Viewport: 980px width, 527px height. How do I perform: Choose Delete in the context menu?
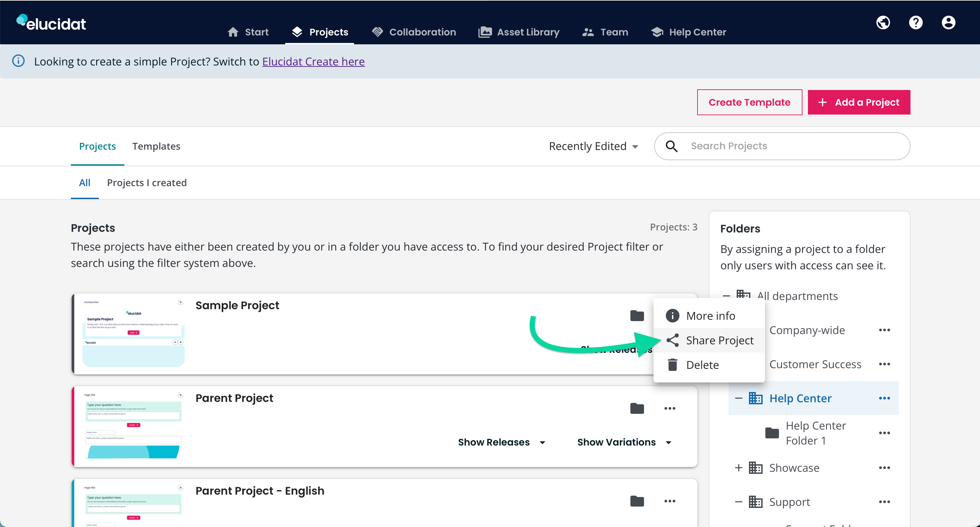click(709, 364)
